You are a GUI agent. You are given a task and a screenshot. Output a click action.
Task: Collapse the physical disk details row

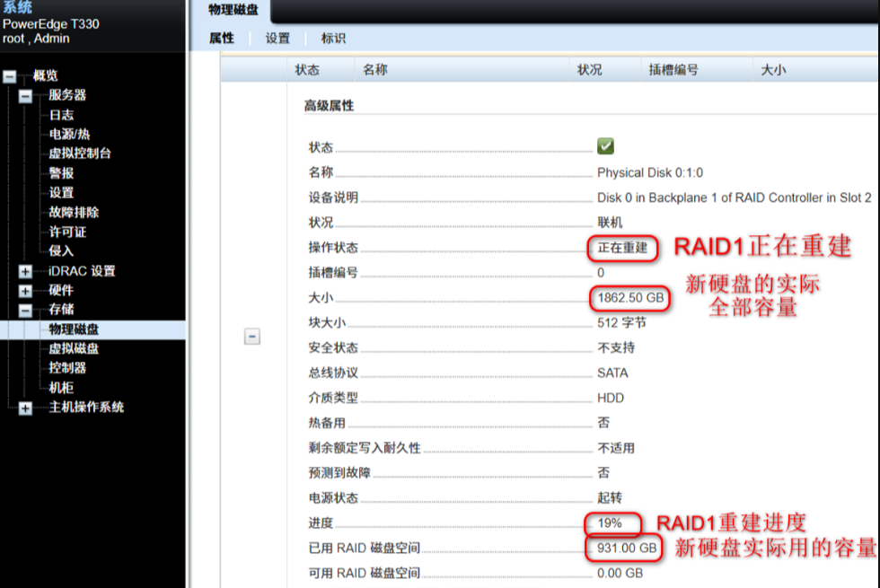point(252,337)
